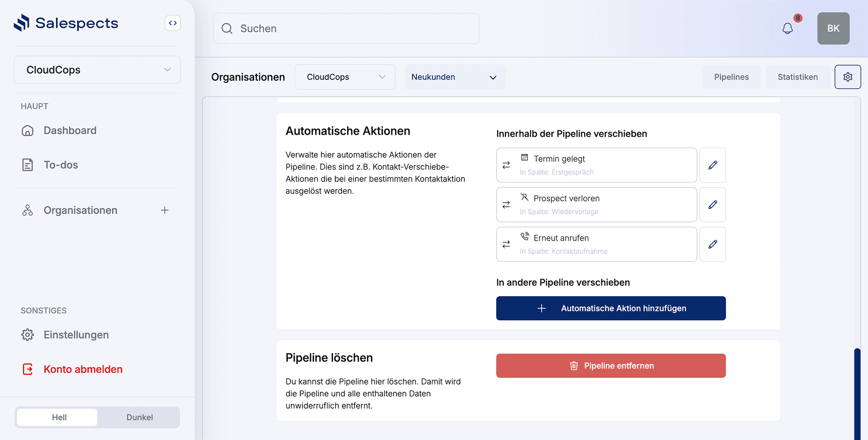Open the CloudCops organisation dropdown in header
This screenshot has width=868, height=440.
[345, 77]
